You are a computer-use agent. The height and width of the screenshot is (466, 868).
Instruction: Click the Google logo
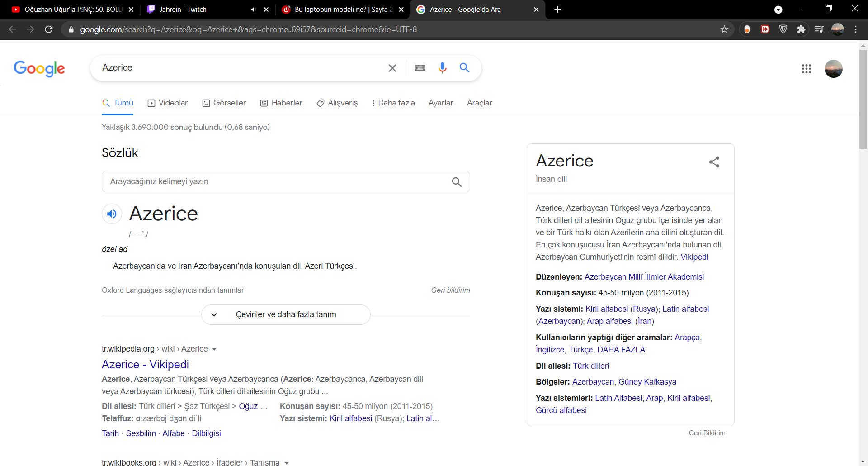[x=39, y=69]
